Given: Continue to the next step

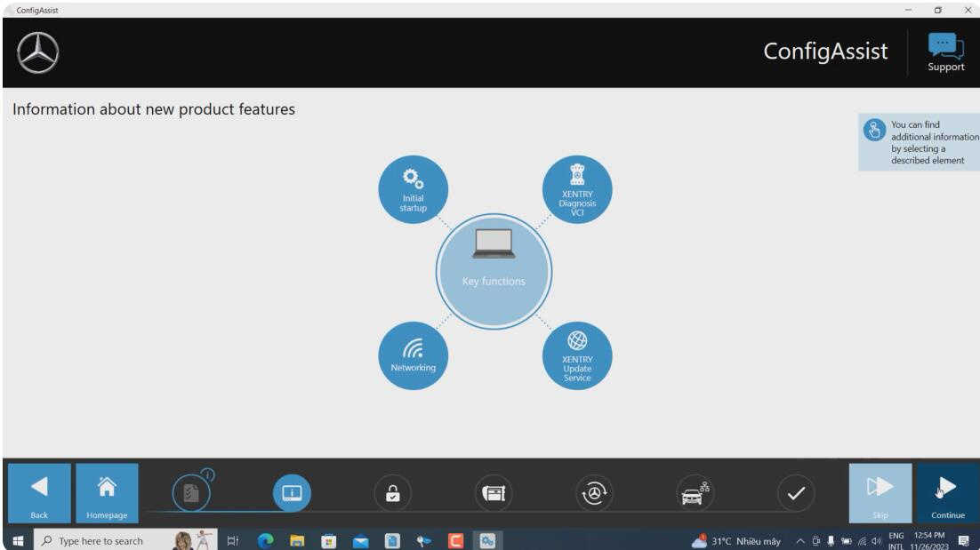Looking at the screenshot, I should [947, 492].
